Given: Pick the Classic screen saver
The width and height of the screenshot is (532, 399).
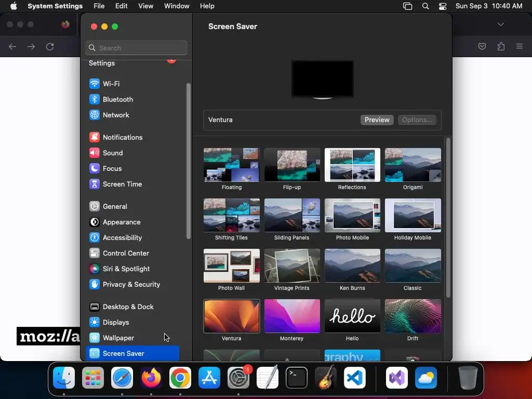Looking at the screenshot, I should [x=413, y=265].
